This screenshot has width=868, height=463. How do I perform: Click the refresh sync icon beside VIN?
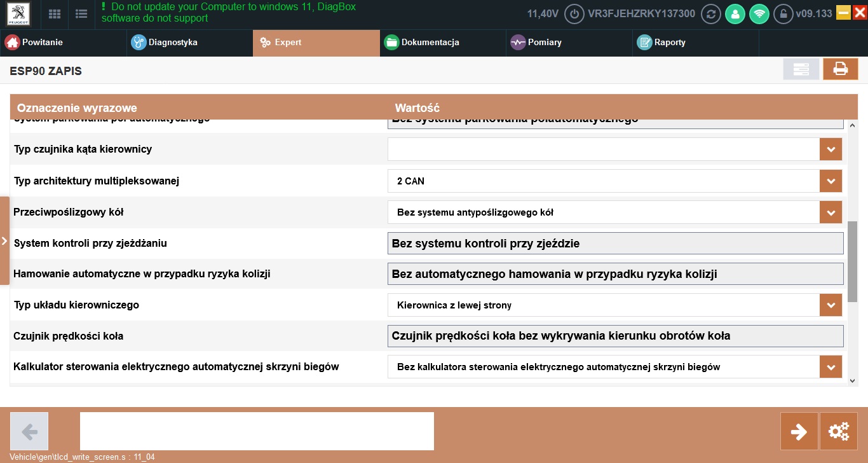[710, 14]
